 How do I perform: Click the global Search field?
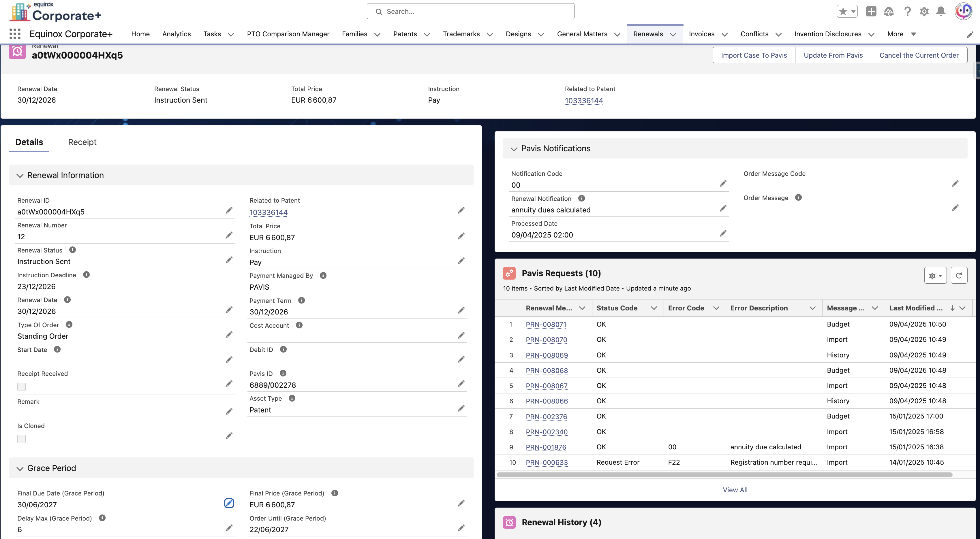click(470, 12)
